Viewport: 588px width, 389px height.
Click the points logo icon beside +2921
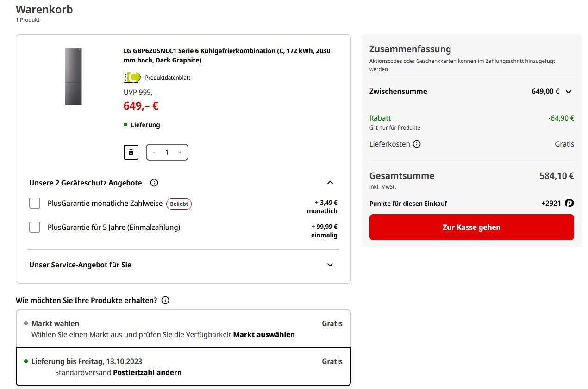pyautogui.click(x=569, y=203)
